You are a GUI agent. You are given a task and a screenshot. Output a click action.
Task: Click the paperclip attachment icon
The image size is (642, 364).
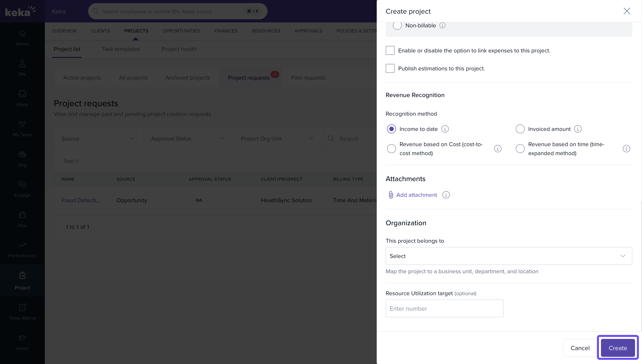tap(391, 195)
